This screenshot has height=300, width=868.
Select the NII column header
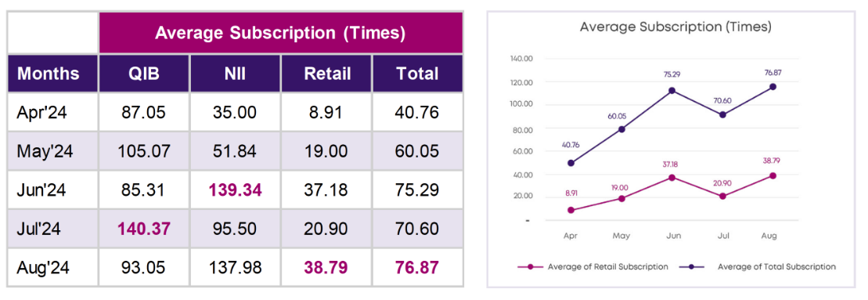point(236,74)
